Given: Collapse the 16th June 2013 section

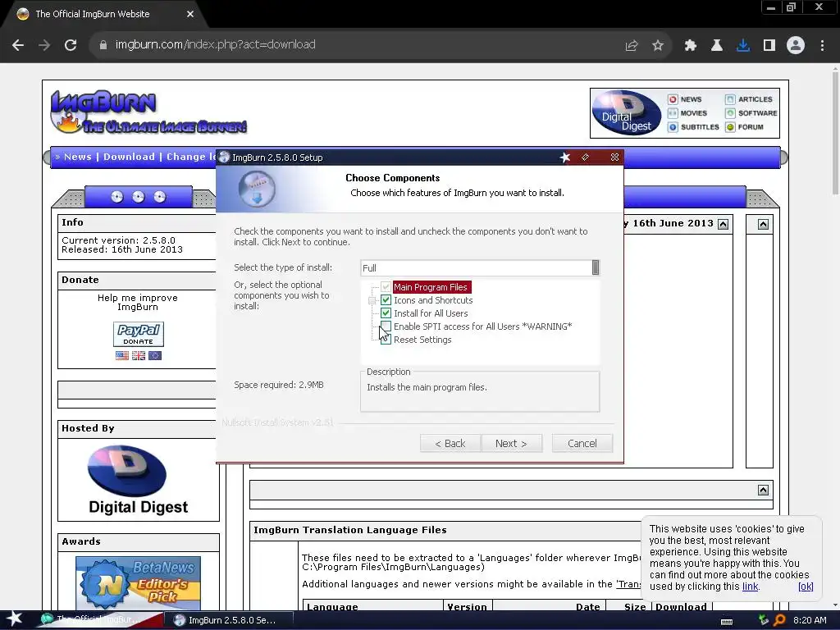Looking at the screenshot, I should pyautogui.click(x=724, y=225).
